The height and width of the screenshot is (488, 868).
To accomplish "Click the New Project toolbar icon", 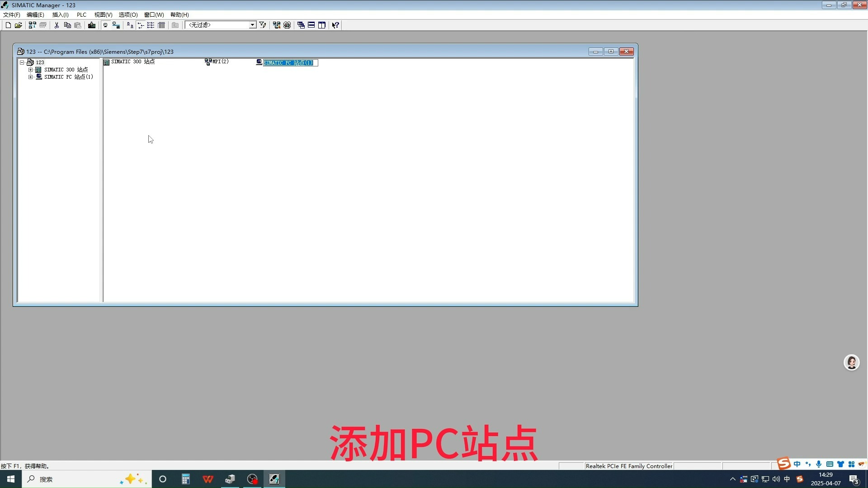I will pos(8,25).
